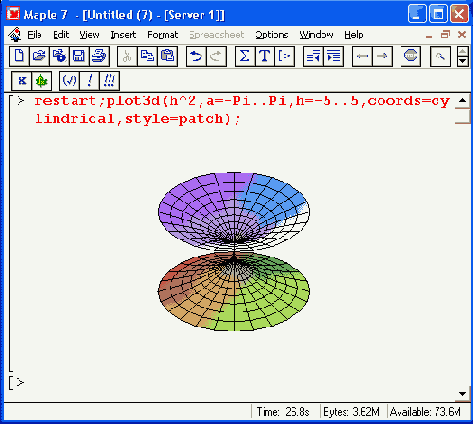Click the 3D cylindrical plot output
The height and width of the screenshot is (424, 473).
(x=234, y=252)
